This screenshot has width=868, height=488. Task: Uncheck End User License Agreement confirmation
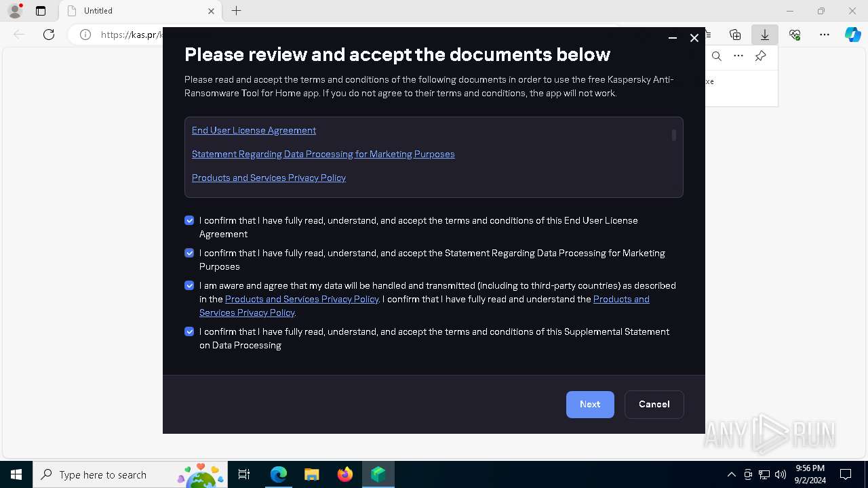189,220
